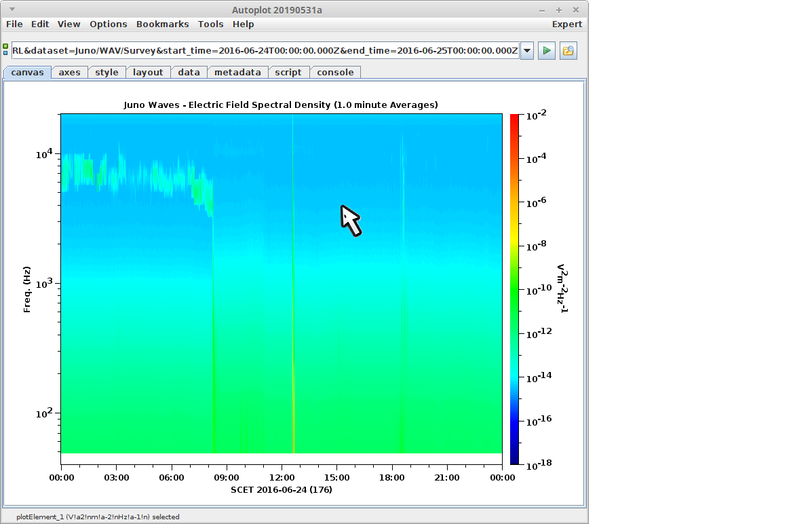The height and width of the screenshot is (524, 812).
Task: Click the spectral density color bar
Action: (x=514, y=288)
